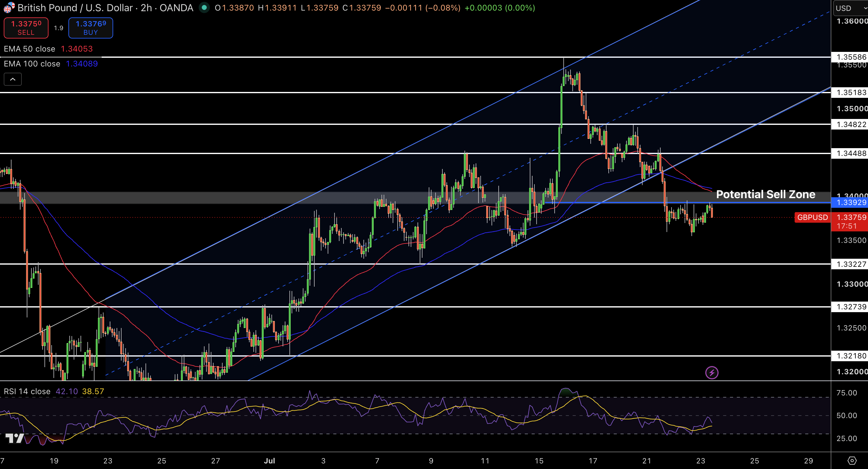Click the 1.36000 price scale label
868x469 pixels.
point(852,21)
